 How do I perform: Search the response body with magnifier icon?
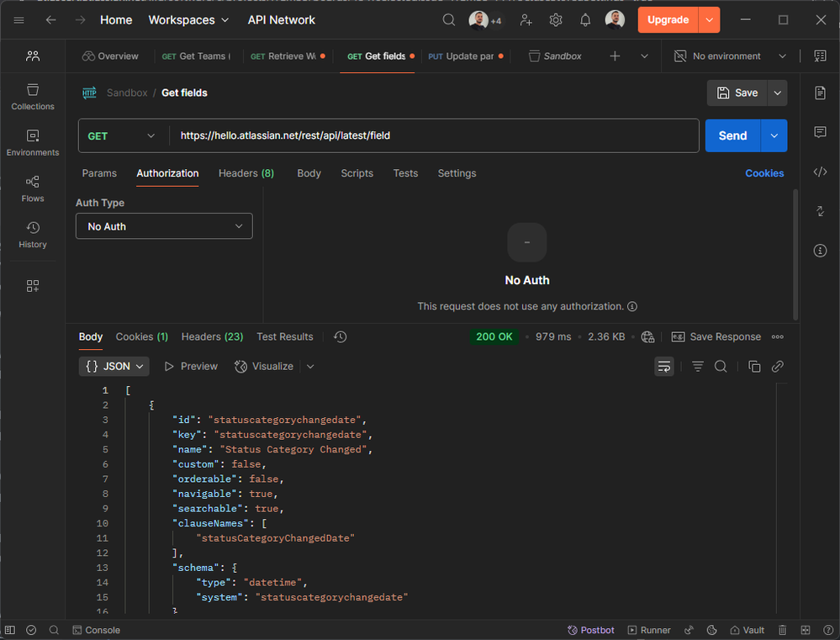point(721,367)
